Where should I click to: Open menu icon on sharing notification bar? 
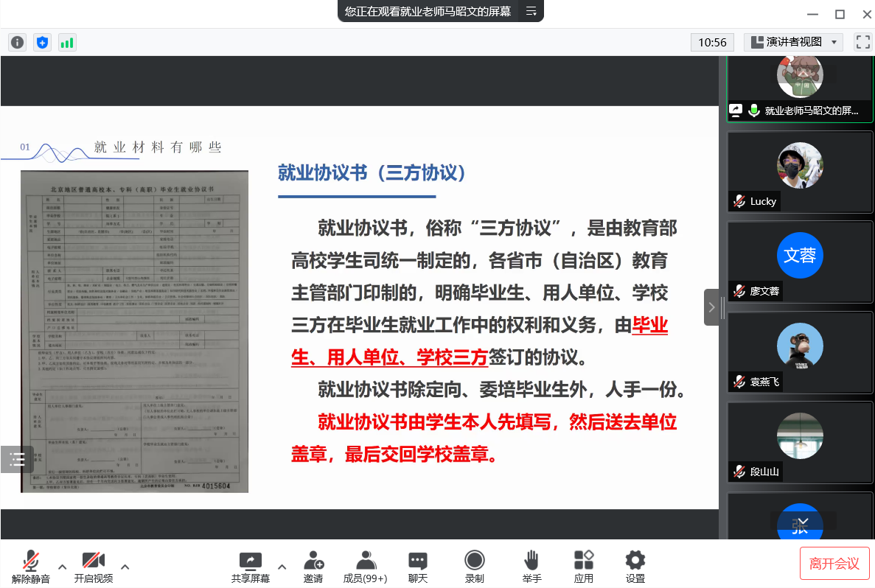(x=531, y=11)
